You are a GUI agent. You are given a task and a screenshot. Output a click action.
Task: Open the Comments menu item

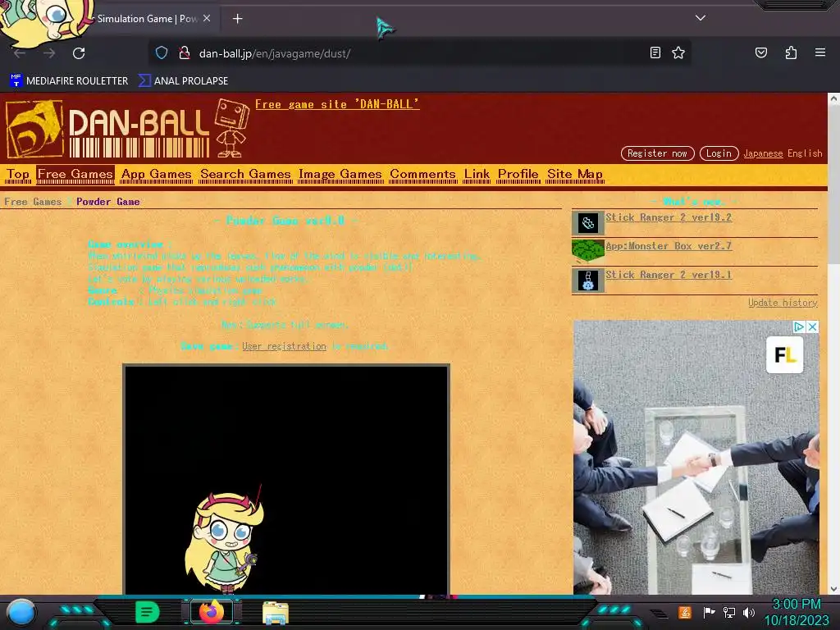pyautogui.click(x=422, y=174)
